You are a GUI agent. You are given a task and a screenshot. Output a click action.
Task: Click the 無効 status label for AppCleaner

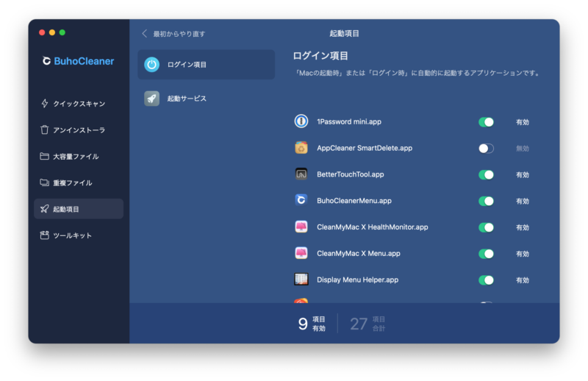point(523,149)
